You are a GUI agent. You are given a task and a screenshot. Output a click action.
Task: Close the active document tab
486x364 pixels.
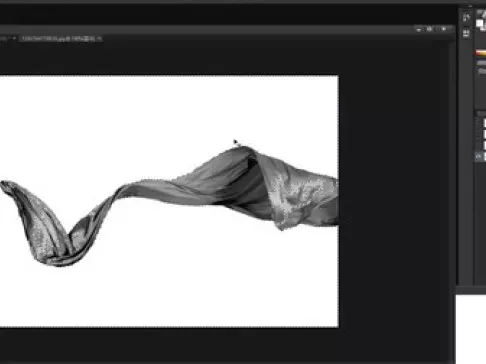[100, 39]
